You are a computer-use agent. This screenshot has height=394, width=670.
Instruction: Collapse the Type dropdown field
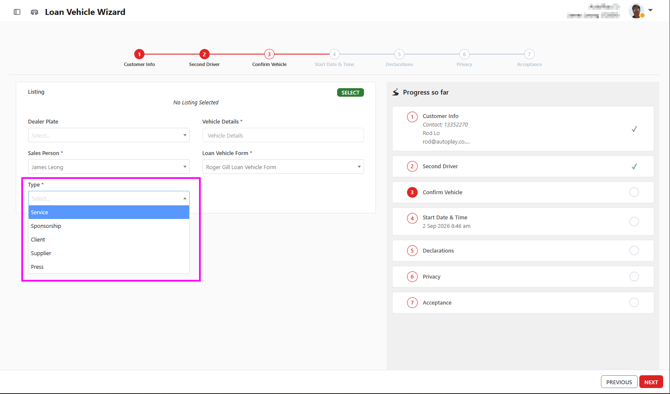click(x=109, y=198)
